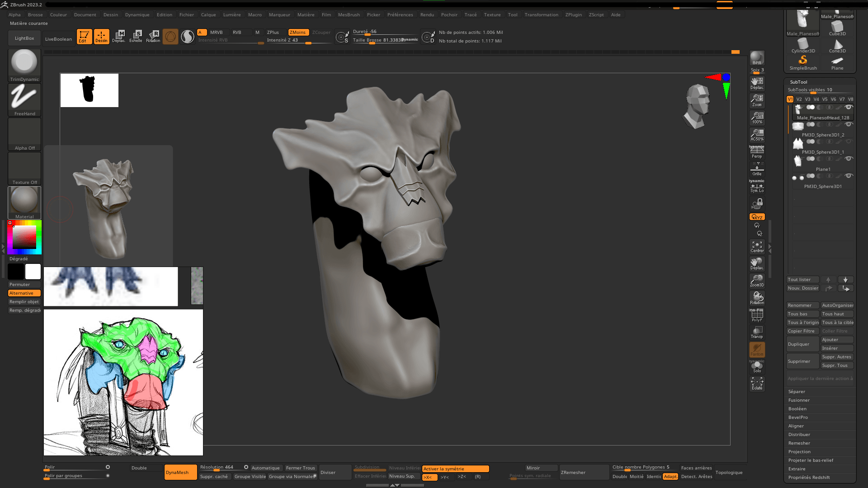Click the DynaMesh button
868x488 pixels.
tap(180, 472)
